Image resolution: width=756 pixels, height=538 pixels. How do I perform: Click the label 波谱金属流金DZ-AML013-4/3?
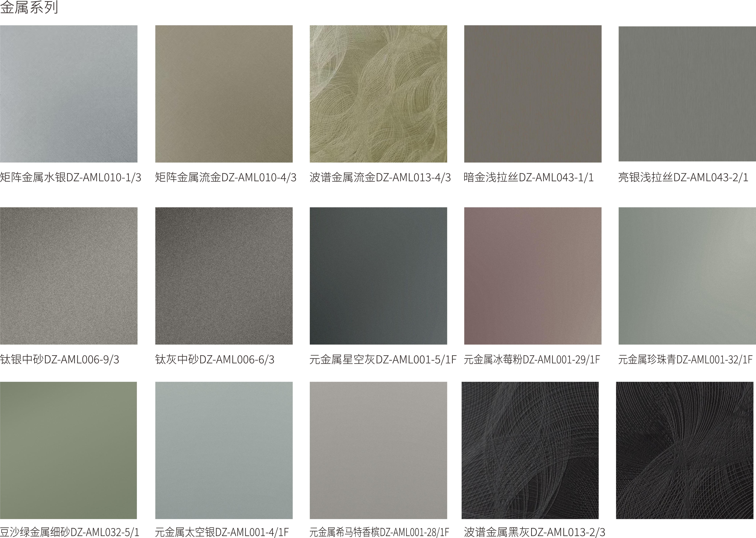pos(380,177)
